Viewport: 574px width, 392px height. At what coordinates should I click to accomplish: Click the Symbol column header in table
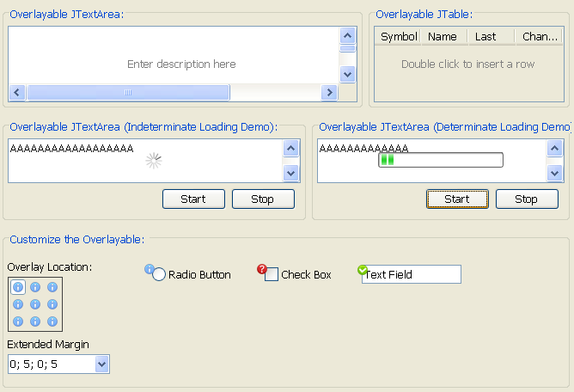tap(398, 37)
